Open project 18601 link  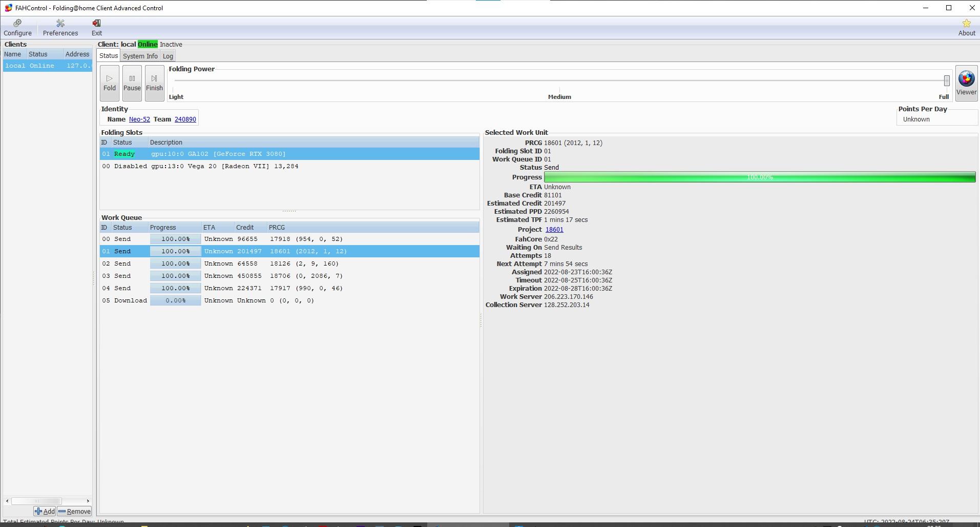point(554,230)
